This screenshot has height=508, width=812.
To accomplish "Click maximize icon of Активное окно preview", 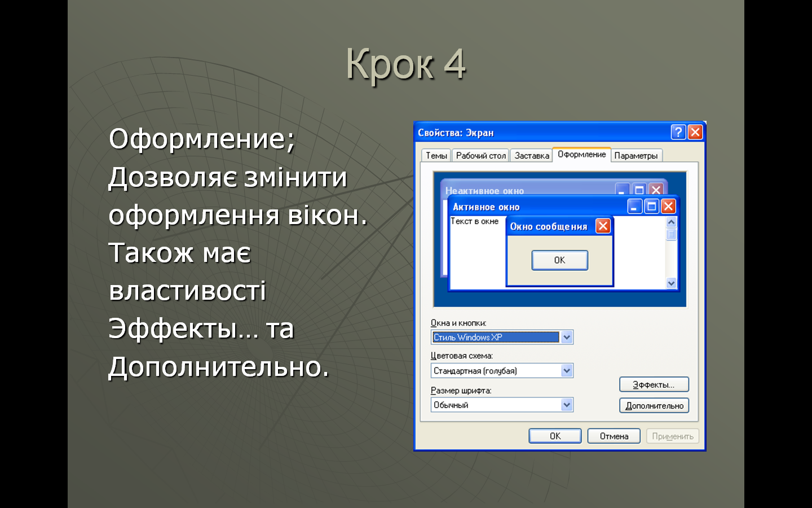I will tap(651, 207).
